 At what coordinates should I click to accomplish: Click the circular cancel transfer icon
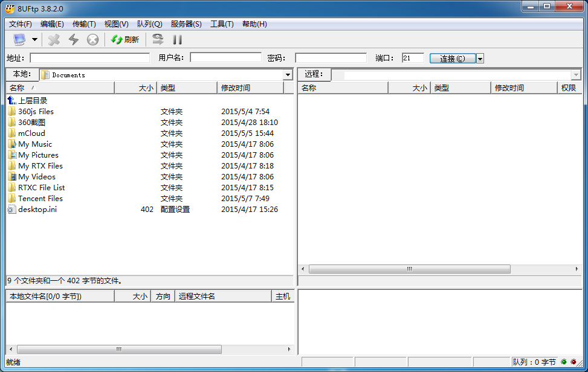tap(92, 40)
